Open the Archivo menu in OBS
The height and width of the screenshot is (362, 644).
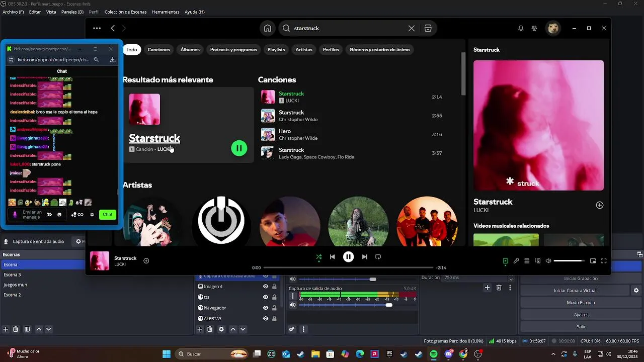tap(13, 12)
